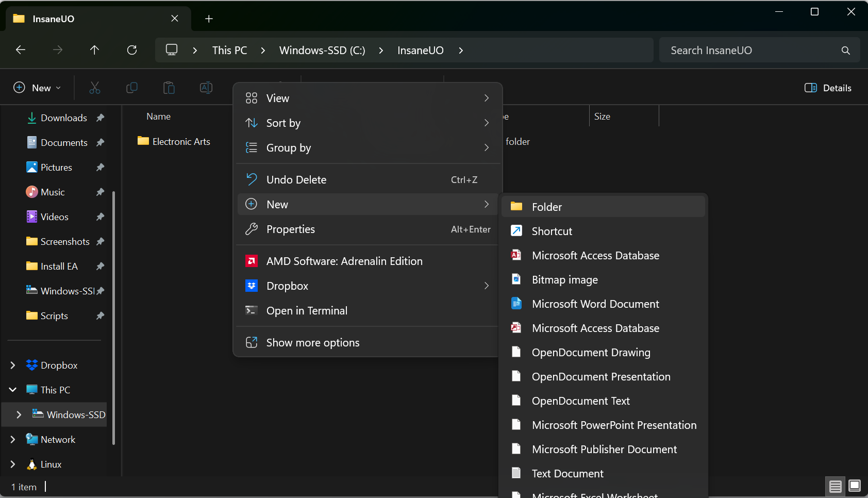Open the New dropdown in the toolbar
868x498 pixels.
tap(37, 88)
